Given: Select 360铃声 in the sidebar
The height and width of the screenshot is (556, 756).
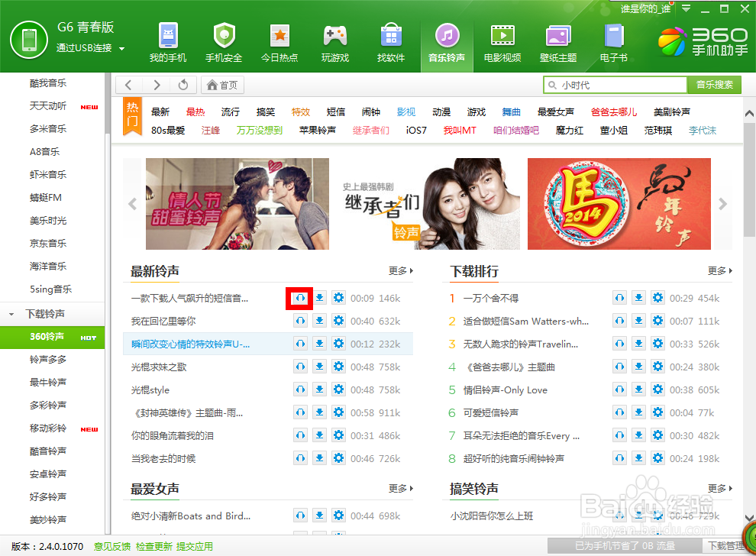Looking at the screenshot, I should (52, 337).
